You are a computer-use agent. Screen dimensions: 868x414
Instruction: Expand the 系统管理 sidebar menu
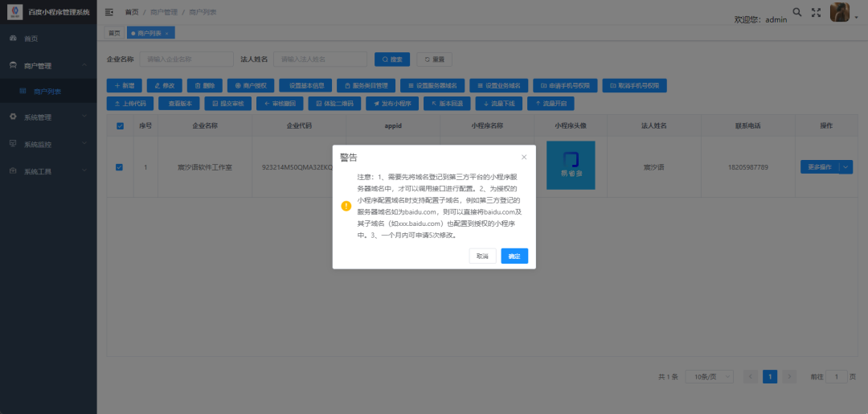[48, 117]
